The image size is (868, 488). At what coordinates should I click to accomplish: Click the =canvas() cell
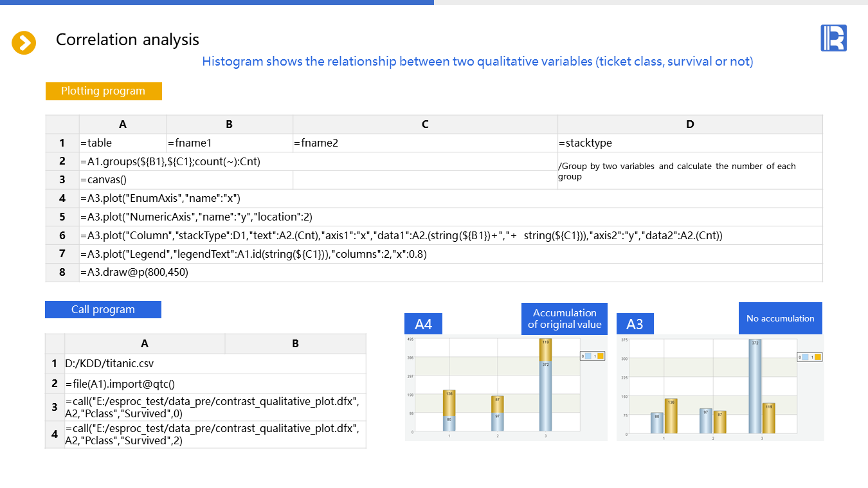(x=186, y=180)
